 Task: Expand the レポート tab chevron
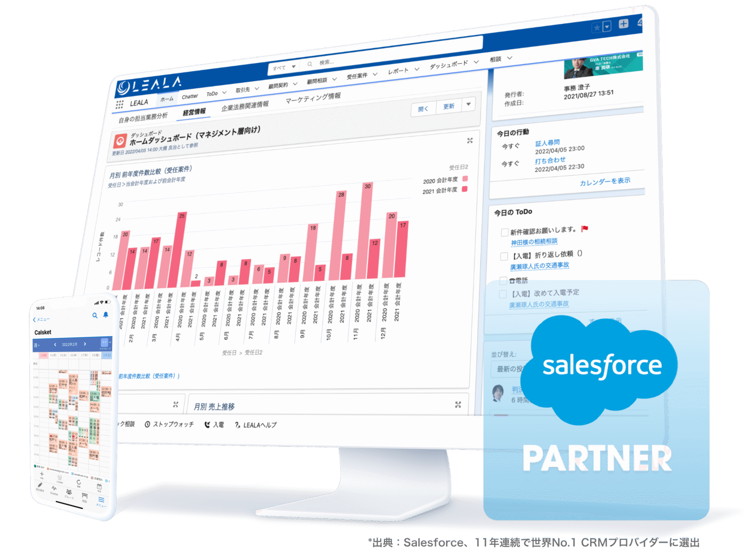click(x=417, y=69)
